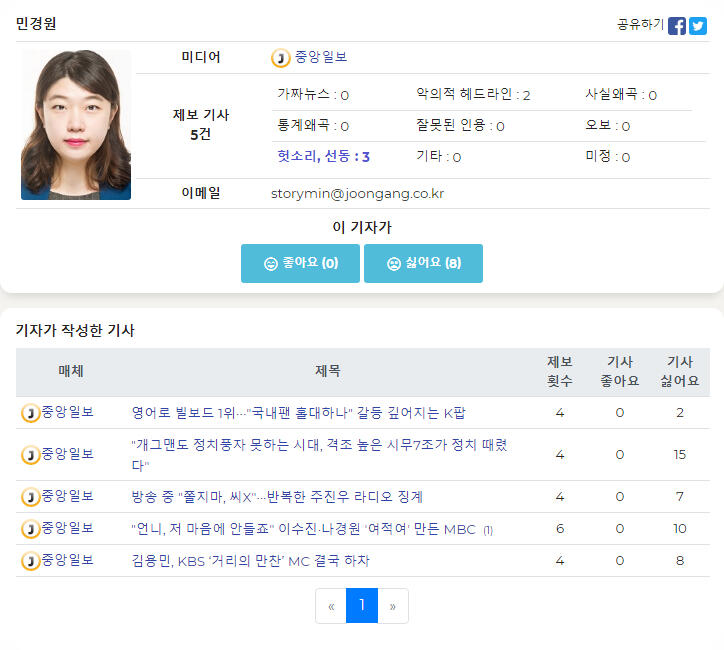This screenshot has height=650, width=724.
Task: Share the page via the Facebook icon
Action: (676, 26)
